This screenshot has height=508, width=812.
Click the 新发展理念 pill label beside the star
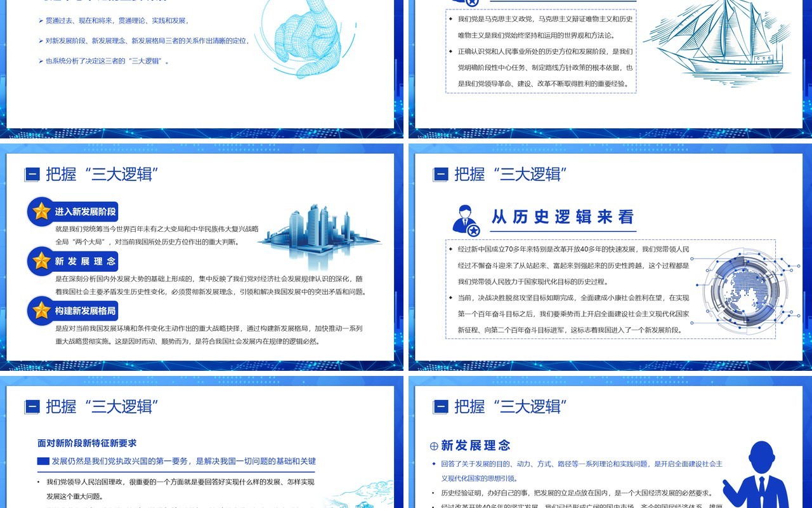86,261
